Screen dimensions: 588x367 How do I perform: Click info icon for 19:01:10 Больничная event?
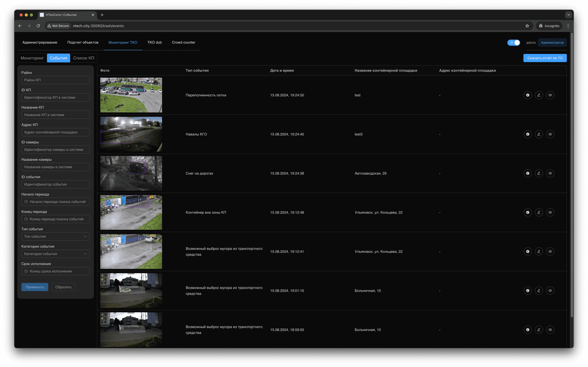click(527, 290)
